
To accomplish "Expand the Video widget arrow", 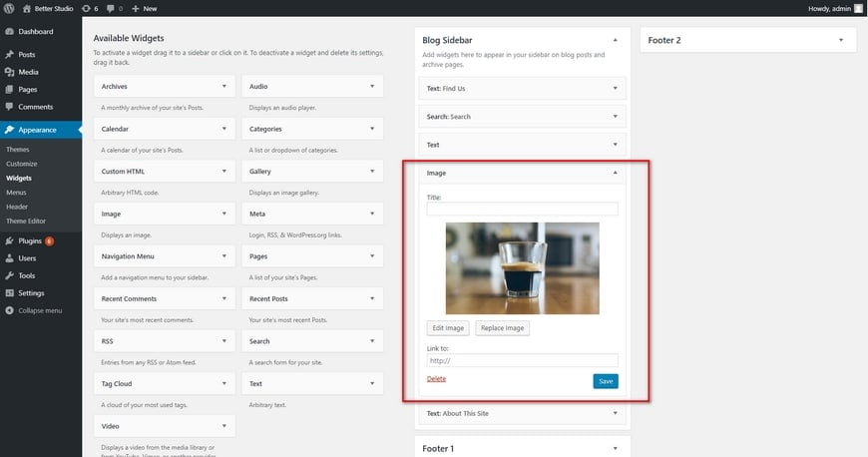I will pyautogui.click(x=224, y=426).
